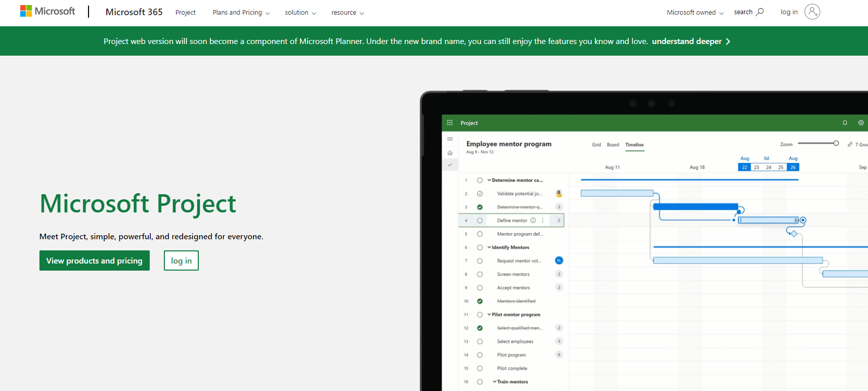The image size is (868, 391).
Task: Open more options dots on Define mentor row
Action: (x=543, y=220)
